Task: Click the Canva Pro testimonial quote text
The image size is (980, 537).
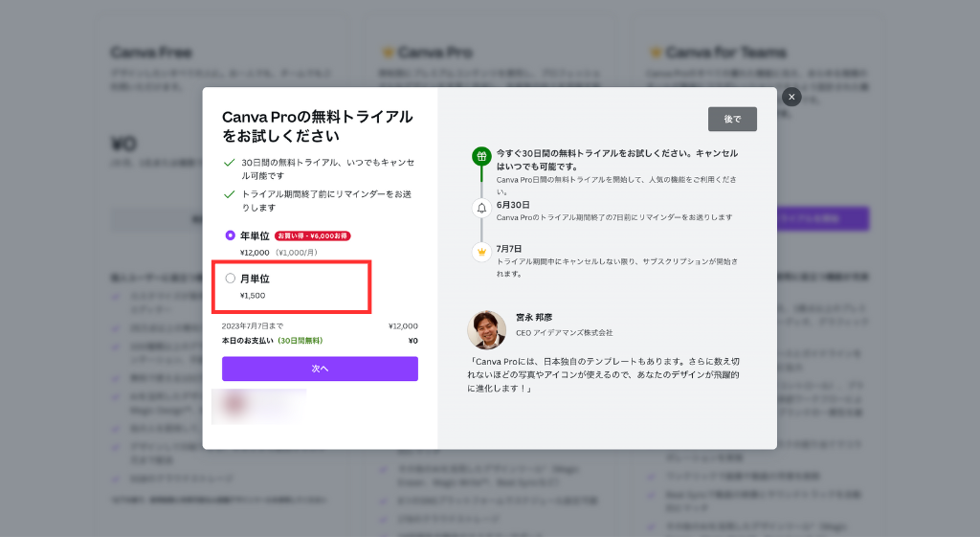Action: coord(603,374)
